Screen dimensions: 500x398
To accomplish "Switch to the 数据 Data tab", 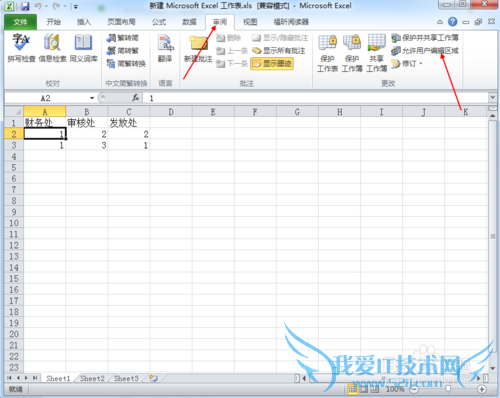I will pos(189,22).
